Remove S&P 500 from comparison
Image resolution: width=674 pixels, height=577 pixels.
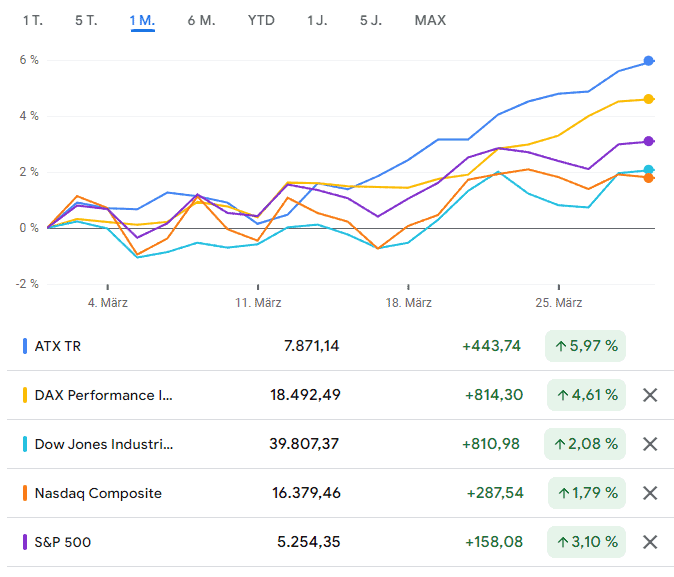pos(650,542)
